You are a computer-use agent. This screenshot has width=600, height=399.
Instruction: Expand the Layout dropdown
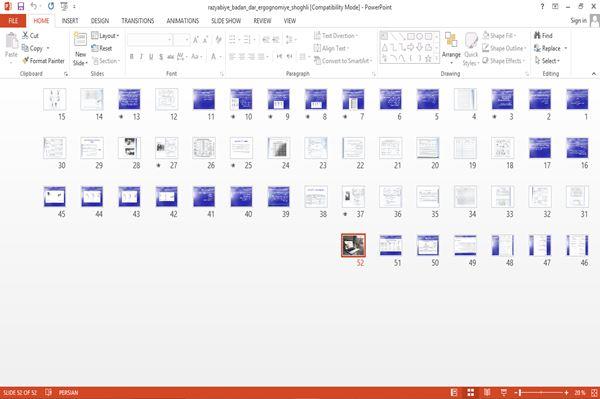(x=105, y=36)
